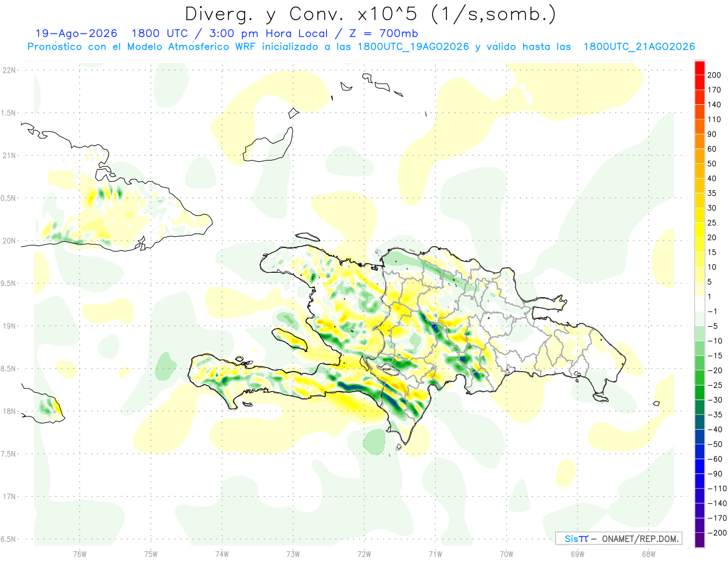
Task: Click the colorbar label '-110'
Action: 716,489
